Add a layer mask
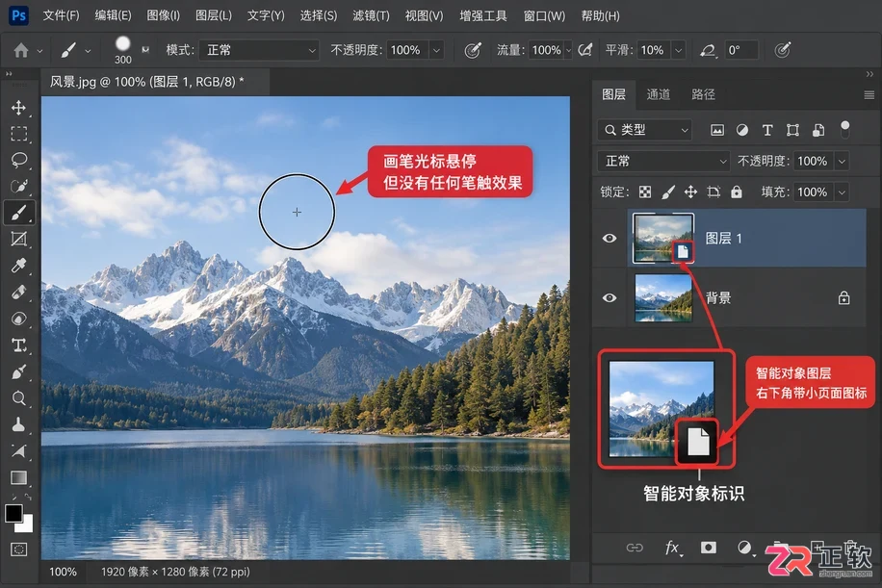This screenshot has height=588, width=882. point(708,548)
